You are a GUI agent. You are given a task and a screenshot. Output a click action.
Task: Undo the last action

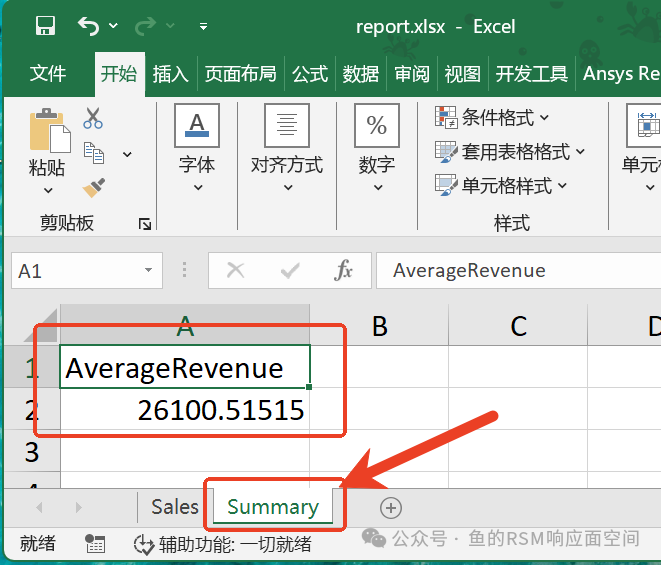89,26
